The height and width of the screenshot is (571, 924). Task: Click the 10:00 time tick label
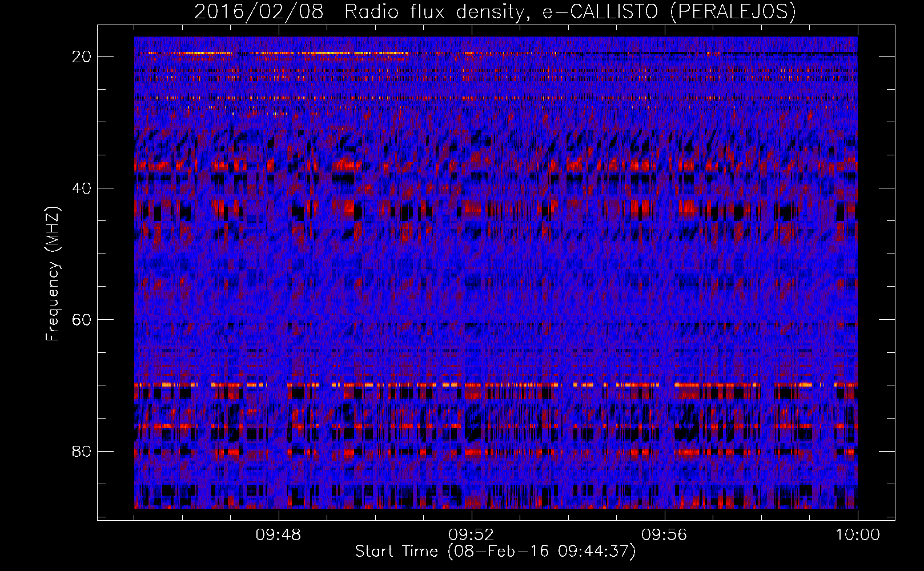pos(858,535)
